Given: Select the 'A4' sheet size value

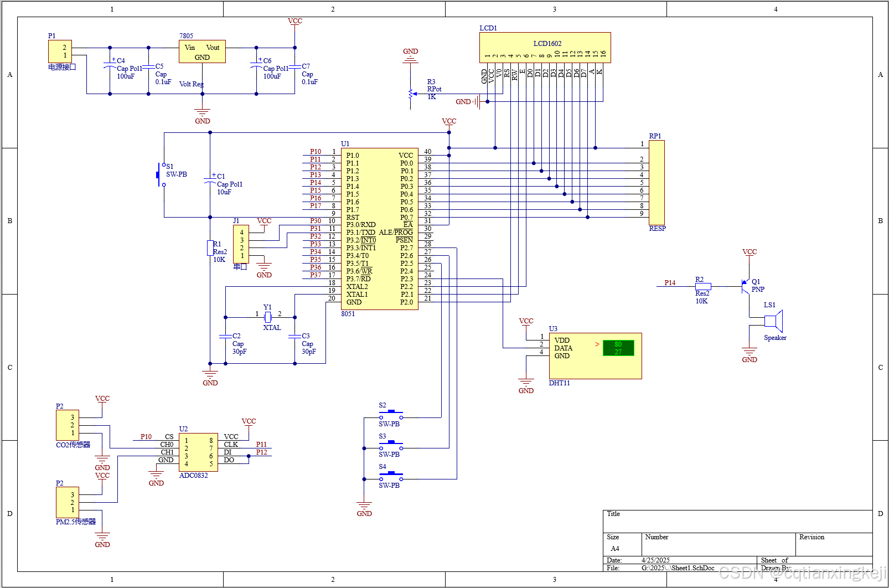Looking at the screenshot, I should (615, 549).
